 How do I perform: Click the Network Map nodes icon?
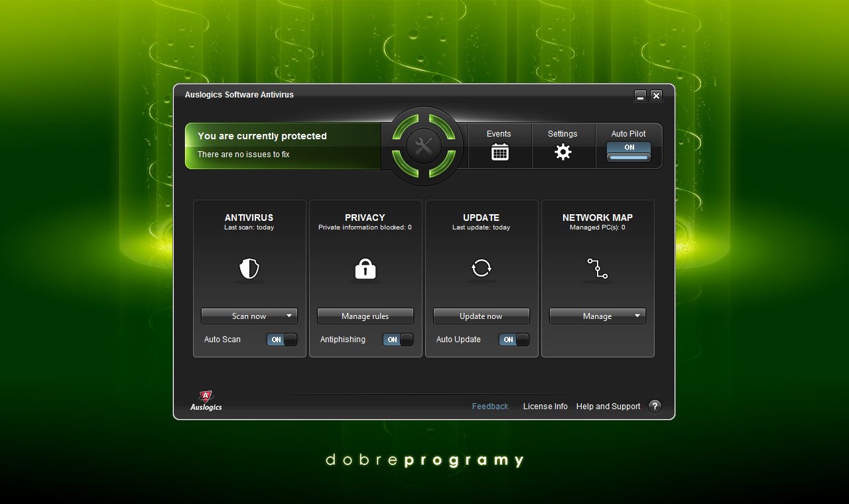click(597, 269)
